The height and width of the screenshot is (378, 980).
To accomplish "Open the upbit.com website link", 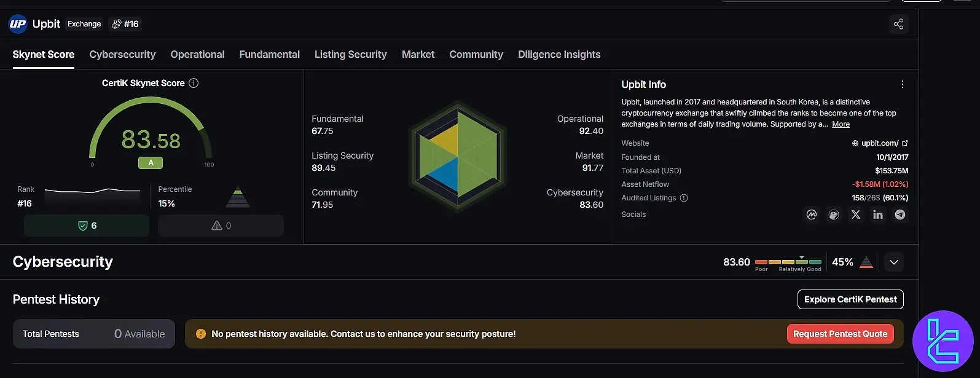I will [x=880, y=143].
